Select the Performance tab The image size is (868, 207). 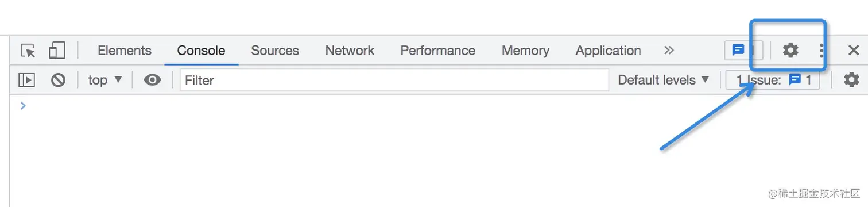[437, 51]
